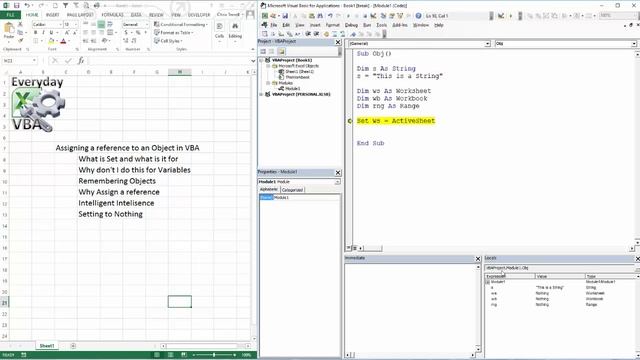
Task: Toggle Italic formatting in Excel ribbon
Action: (43, 33)
